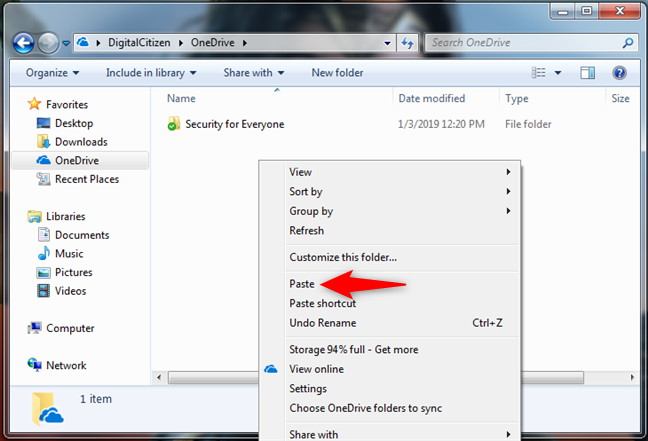Screen dimensions: 648x441
Task: Select Libraries in navigation pane
Action: [66, 216]
